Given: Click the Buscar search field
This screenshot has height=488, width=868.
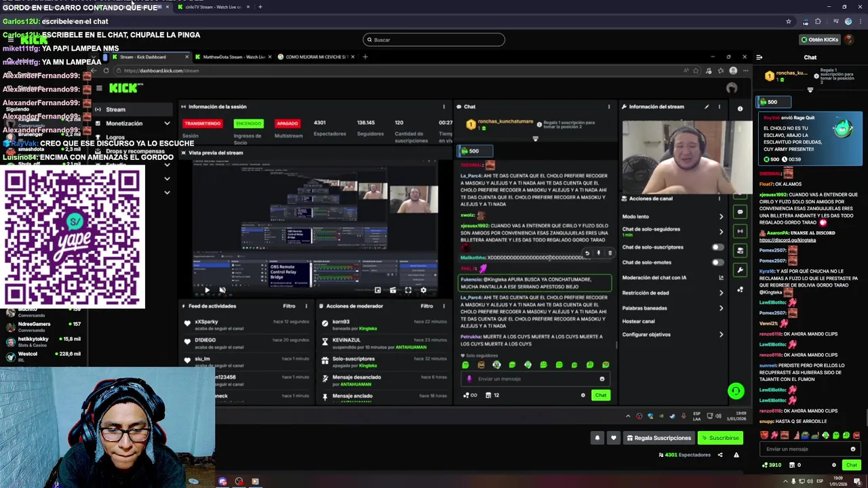Looking at the screenshot, I should click(434, 39).
